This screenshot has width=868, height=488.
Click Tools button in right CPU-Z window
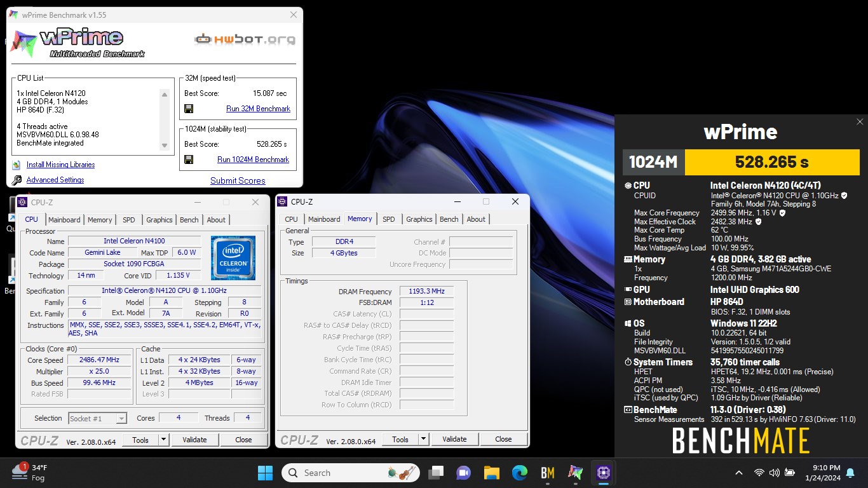[400, 439]
